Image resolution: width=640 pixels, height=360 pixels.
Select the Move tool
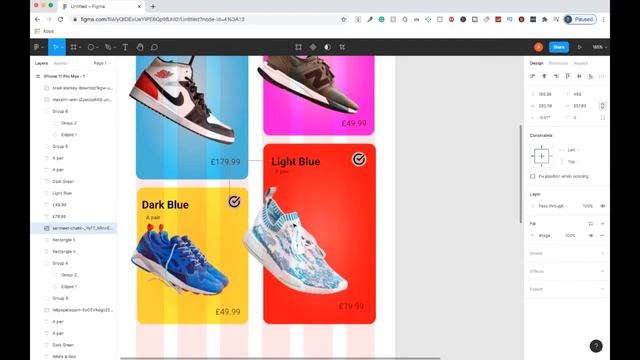tap(56, 47)
